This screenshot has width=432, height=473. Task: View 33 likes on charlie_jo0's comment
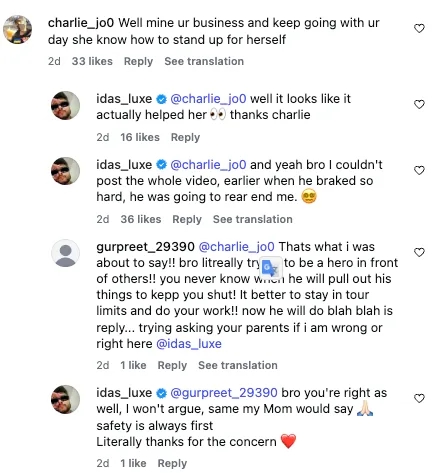[92, 61]
